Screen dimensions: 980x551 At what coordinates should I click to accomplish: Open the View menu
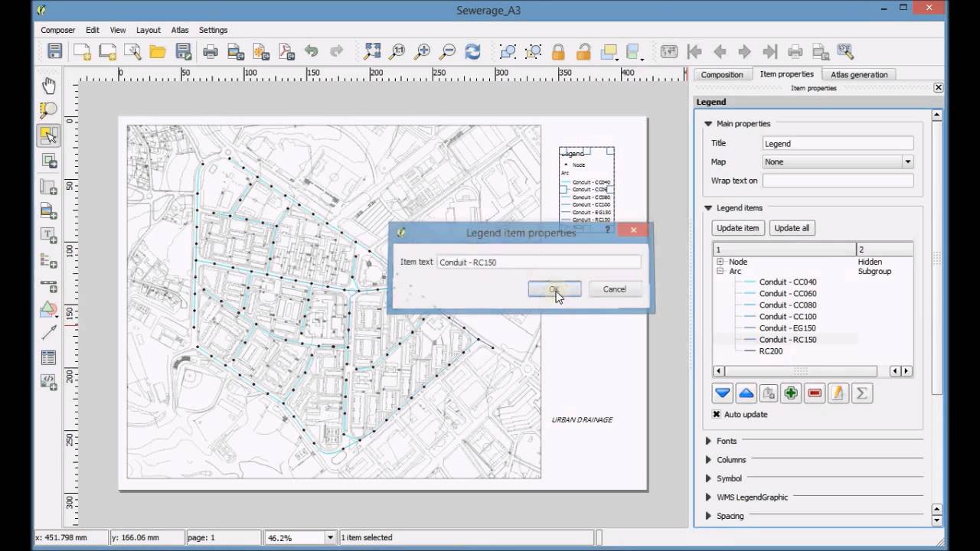(118, 30)
